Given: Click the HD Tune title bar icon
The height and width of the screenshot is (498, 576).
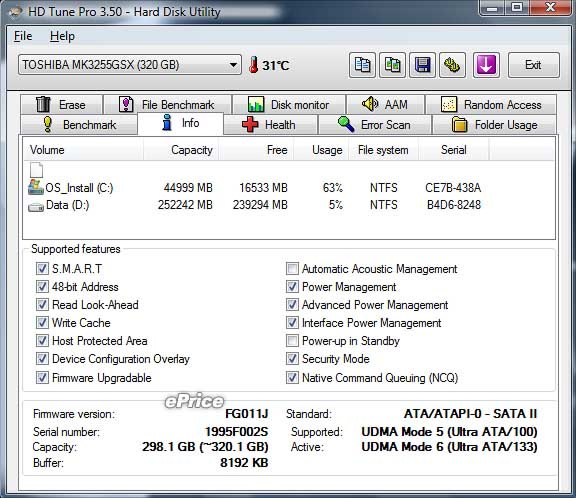Looking at the screenshot, I should pyautogui.click(x=15, y=12).
